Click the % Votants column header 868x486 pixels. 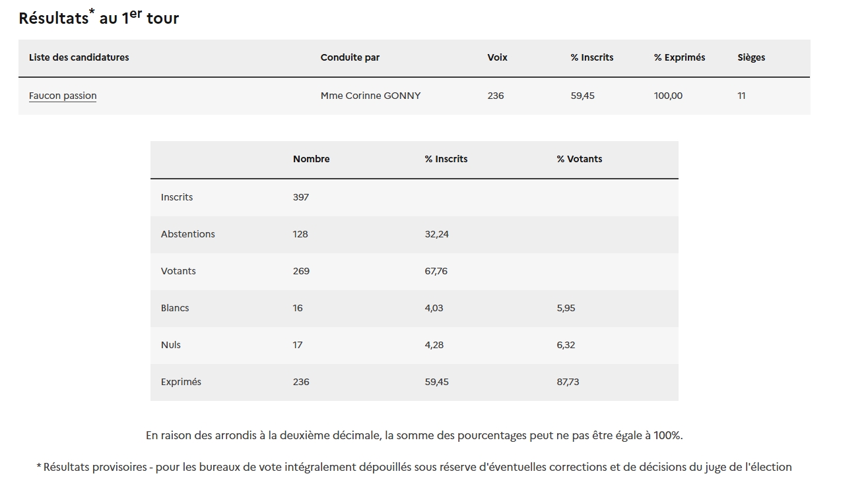[x=579, y=159]
